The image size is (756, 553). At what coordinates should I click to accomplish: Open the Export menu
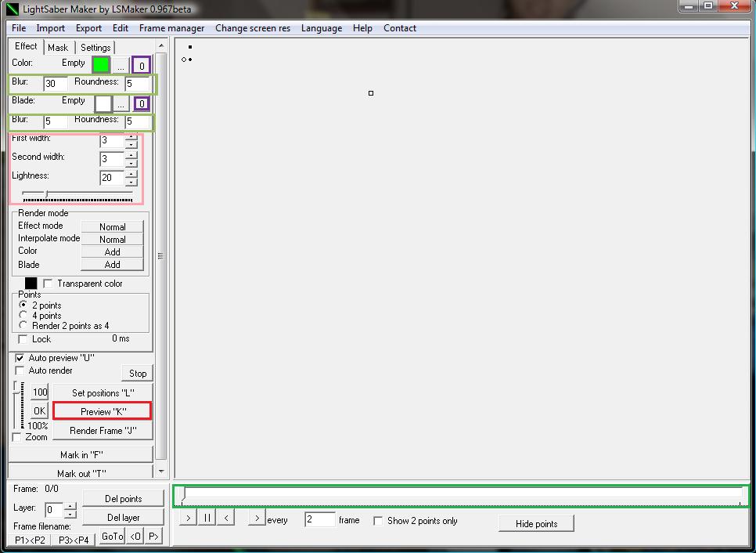click(x=88, y=28)
